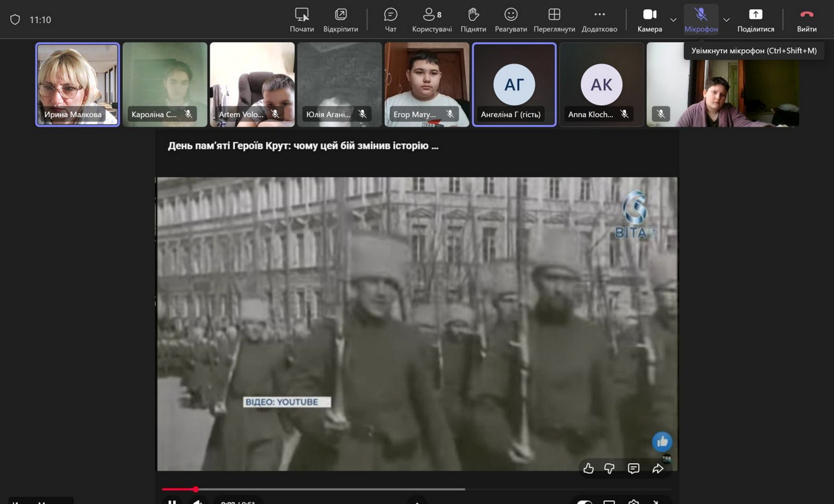This screenshot has height=504, width=834.
Task: Click the share arrow on the video
Action: tap(658, 468)
